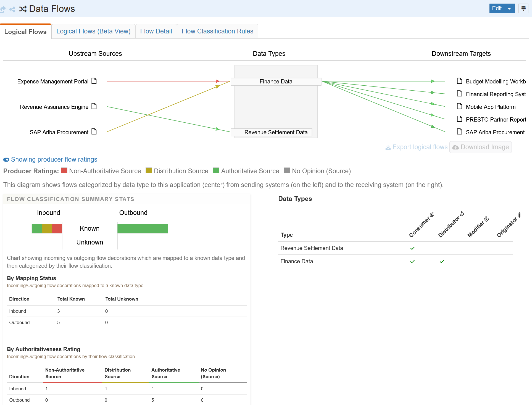The width and height of the screenshot is (532, 405).
Task: Open the Logical Flows (Beta View) tab
Action: 93,31
